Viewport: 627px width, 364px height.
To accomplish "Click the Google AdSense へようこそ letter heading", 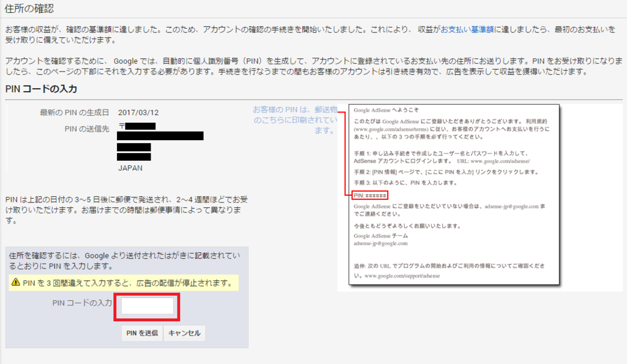I will click(x=386, y=110).
